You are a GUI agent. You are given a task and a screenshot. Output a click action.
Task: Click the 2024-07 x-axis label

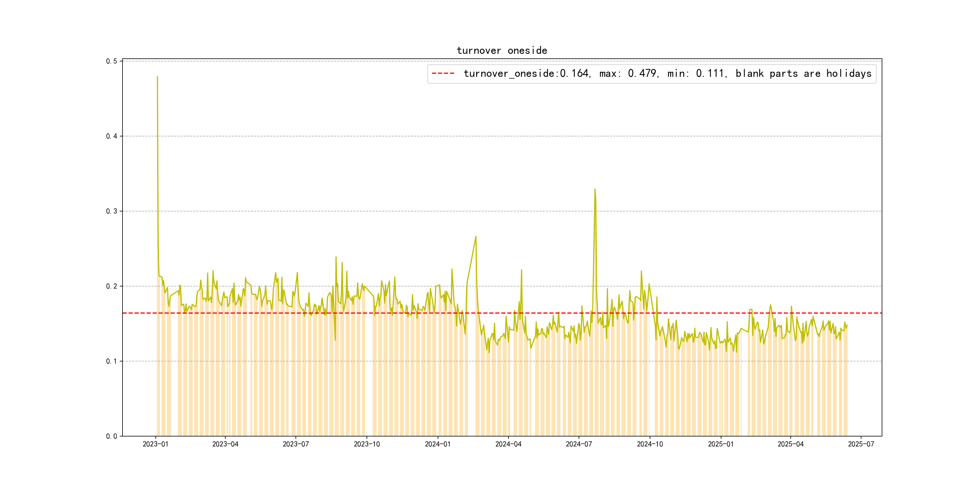(579, 444)
